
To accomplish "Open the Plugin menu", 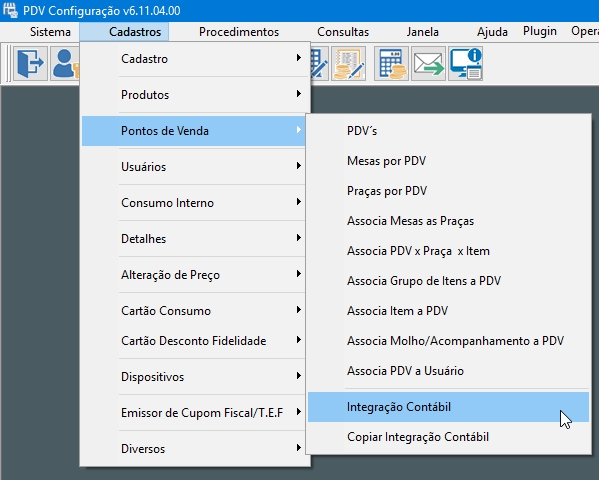I will click(539, 31).
